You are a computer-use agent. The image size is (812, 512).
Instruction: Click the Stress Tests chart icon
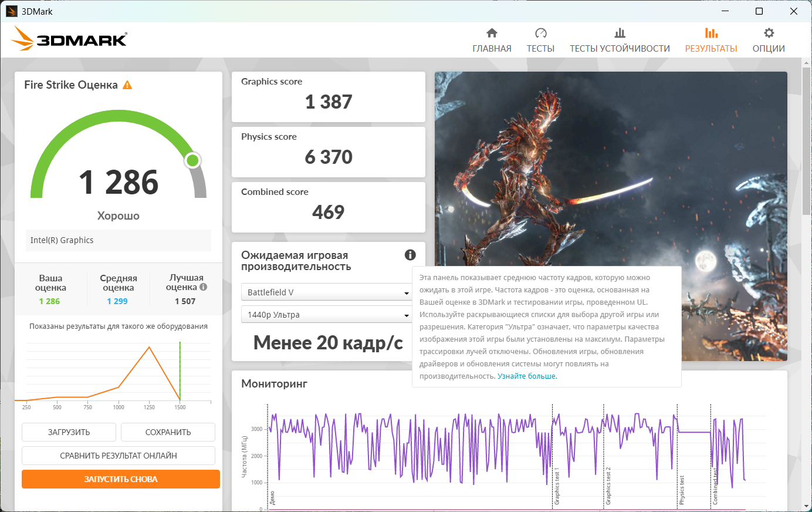tap(620, 33)
